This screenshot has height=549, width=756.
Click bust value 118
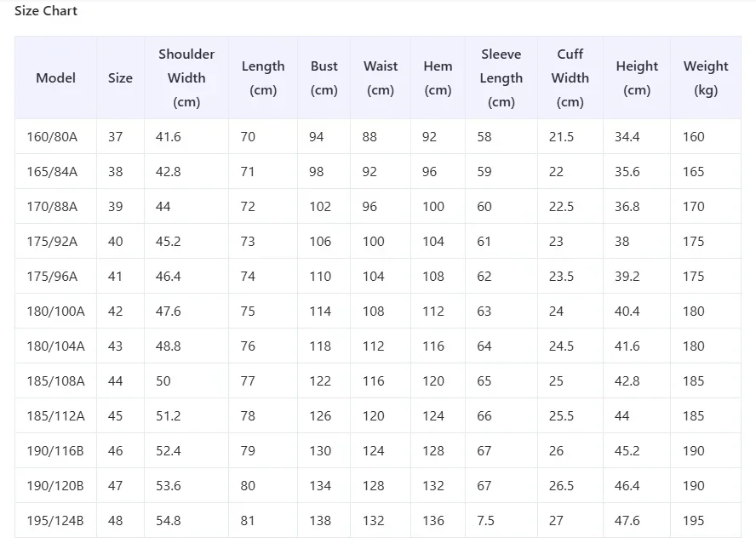(320, 346)
